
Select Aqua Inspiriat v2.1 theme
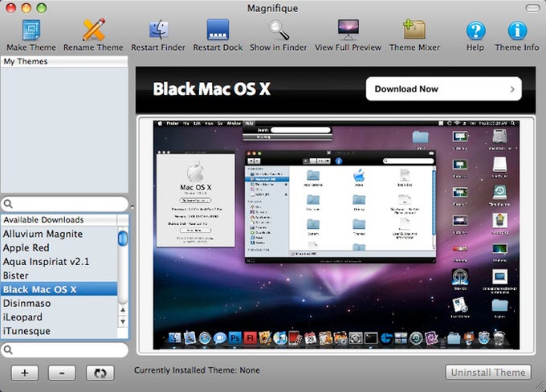tap(59, 262)
